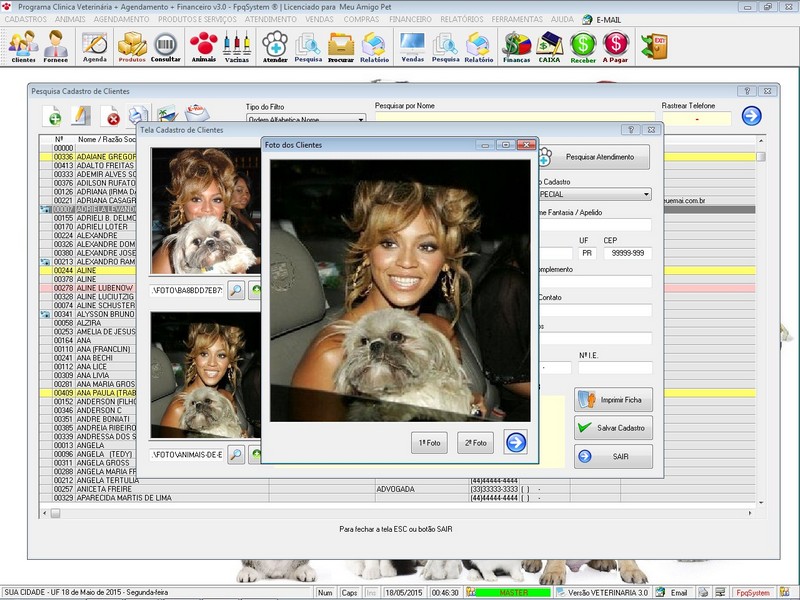800x600 pixels.
Task: Open the FINANCEIRO menu
Action: click(410, 19)
